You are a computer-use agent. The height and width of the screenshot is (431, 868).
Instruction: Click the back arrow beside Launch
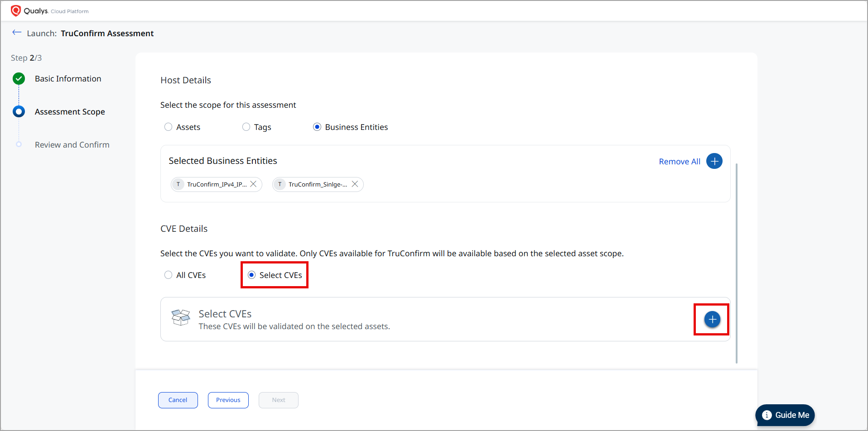coord(17,33)
